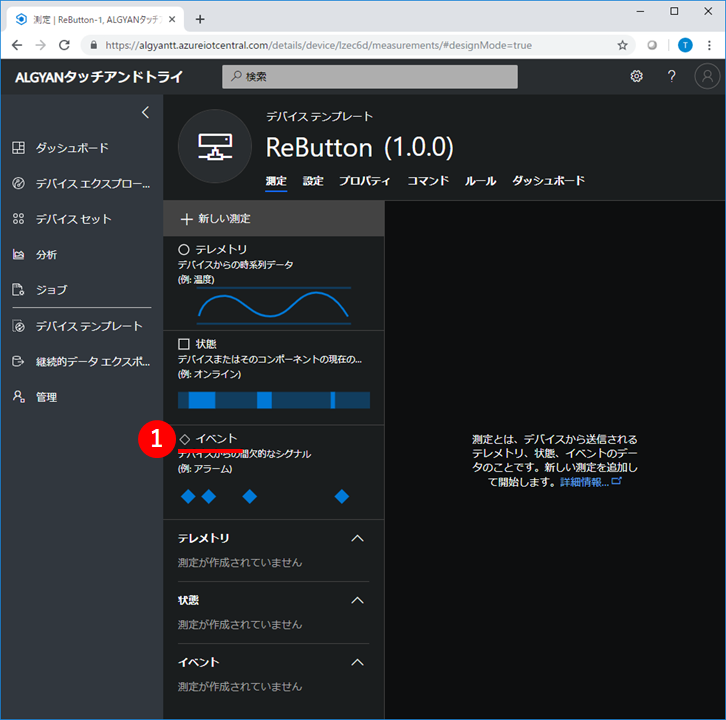Open 継続的データ エクスポ... in sidebar

coord(93,361)
